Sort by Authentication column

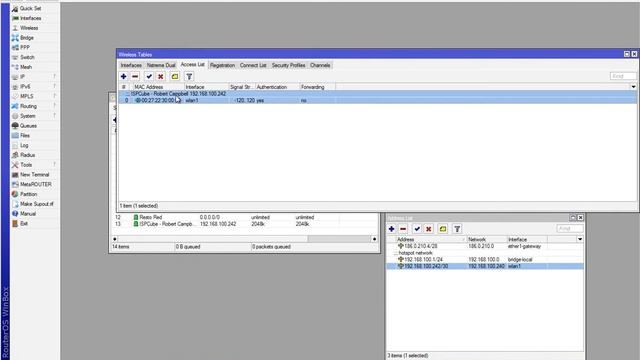point(277,87)
